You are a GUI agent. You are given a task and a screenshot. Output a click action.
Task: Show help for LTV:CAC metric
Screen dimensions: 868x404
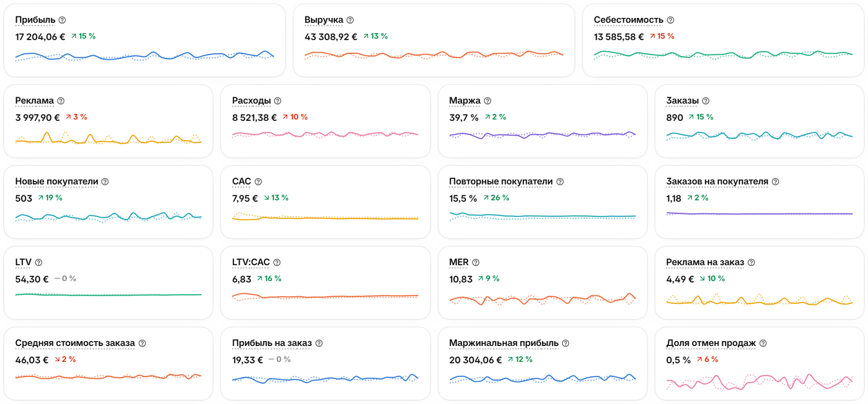[277, 262]
